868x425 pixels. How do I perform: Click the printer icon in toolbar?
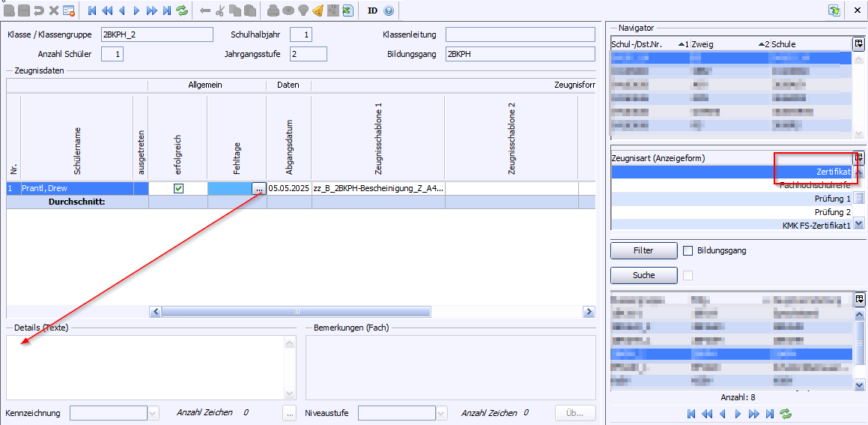point(273,10)
